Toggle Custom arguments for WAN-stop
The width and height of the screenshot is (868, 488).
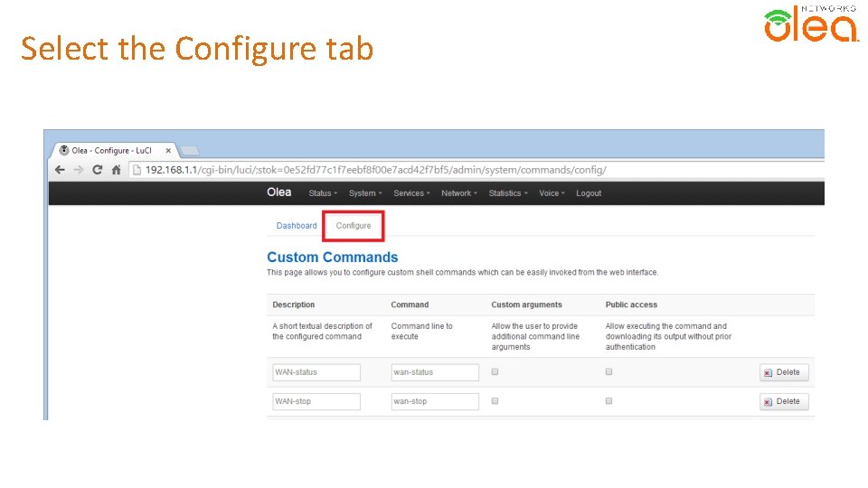click(x=495, y=401)
